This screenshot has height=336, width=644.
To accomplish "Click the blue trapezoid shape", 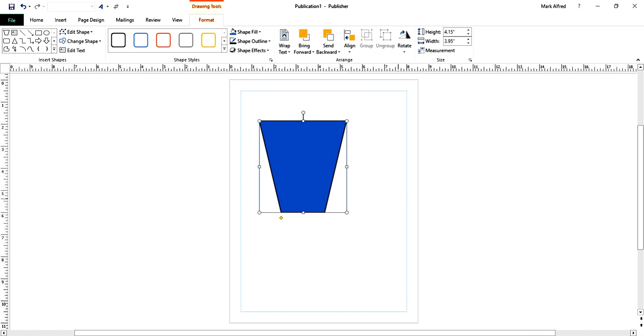I will [303, 166].
